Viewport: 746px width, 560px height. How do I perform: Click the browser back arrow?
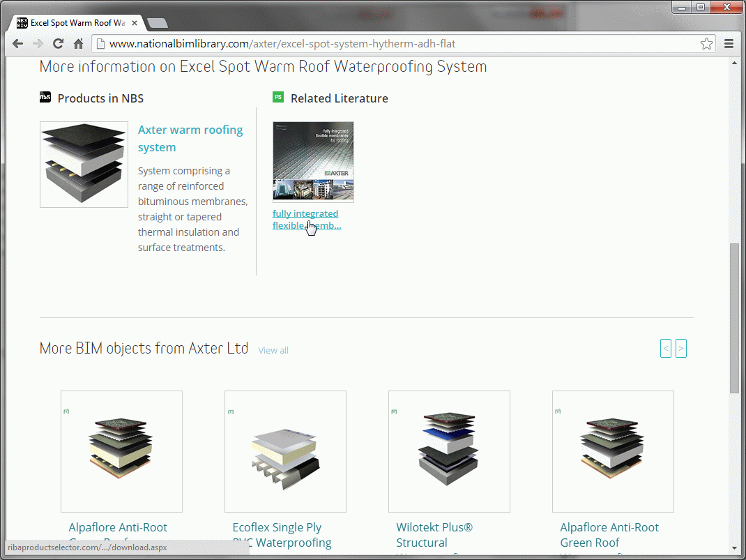(17, 44)
